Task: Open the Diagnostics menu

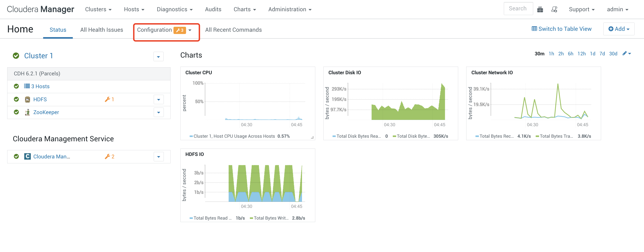Action: click(175, 9)
